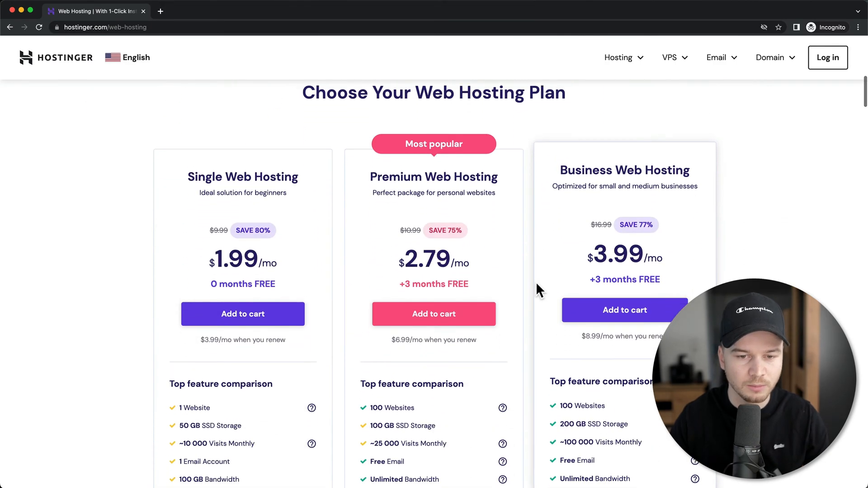The height and width of the screenshot is (488, 868).
Task: Expand the VPS dropdown menu
Action: [x=675, y=57]
